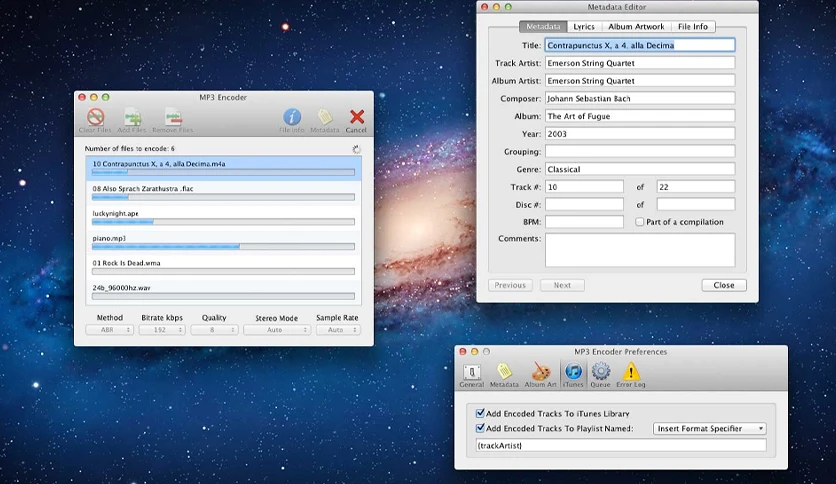836x484 pixels.
Task: Open the Method dropdown showing ABR
Action: [x=109, y=330]
